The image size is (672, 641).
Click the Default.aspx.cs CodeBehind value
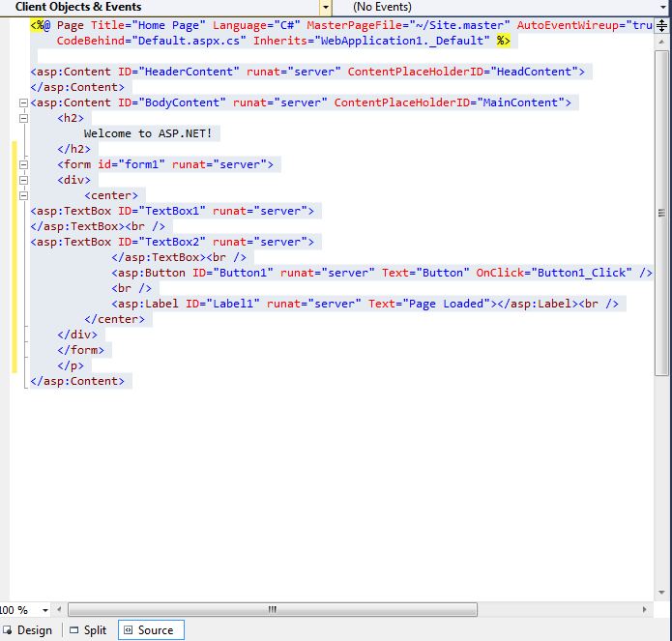[x=189, y=41]
